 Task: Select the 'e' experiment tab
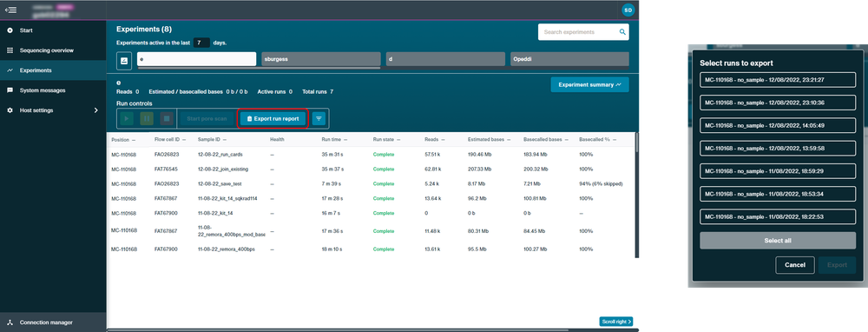[x=196, y=59]
